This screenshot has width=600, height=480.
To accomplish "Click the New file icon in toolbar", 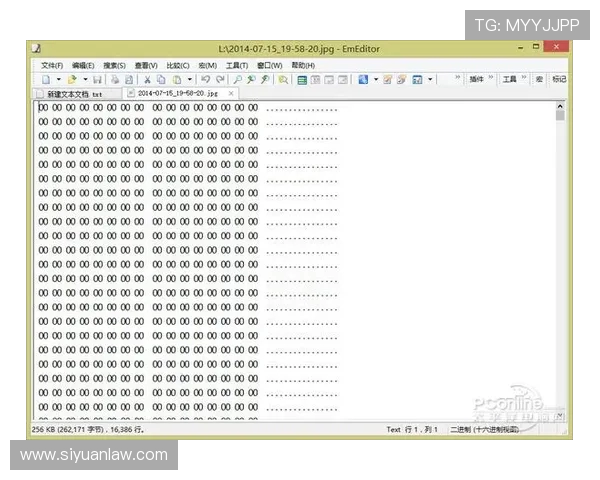I will pyautogui.click(x=45, y=79).
